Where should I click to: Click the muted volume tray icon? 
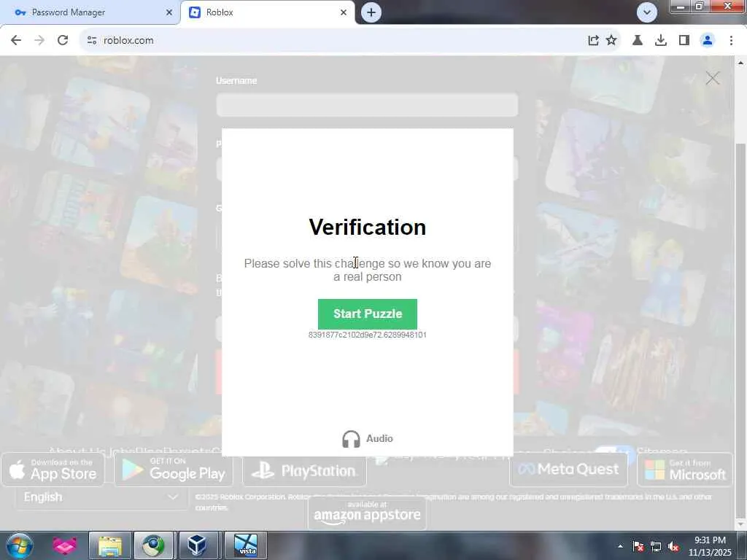coord(673,546)
